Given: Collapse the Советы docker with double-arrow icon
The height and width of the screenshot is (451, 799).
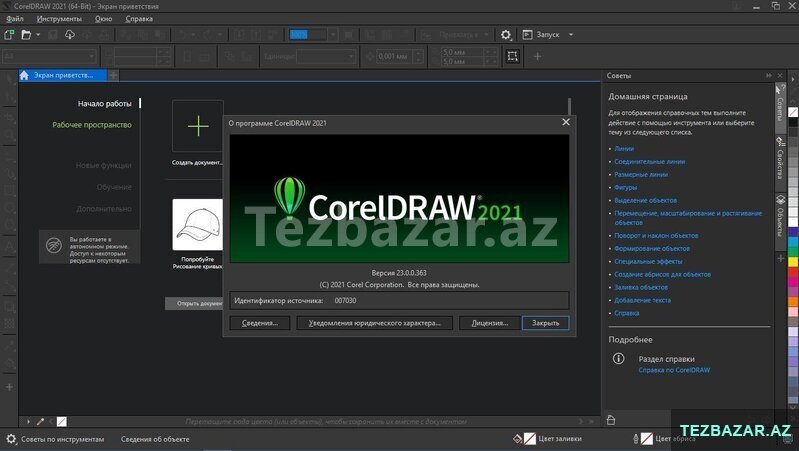Looking at the screenshot, I should tap(768, 75).
